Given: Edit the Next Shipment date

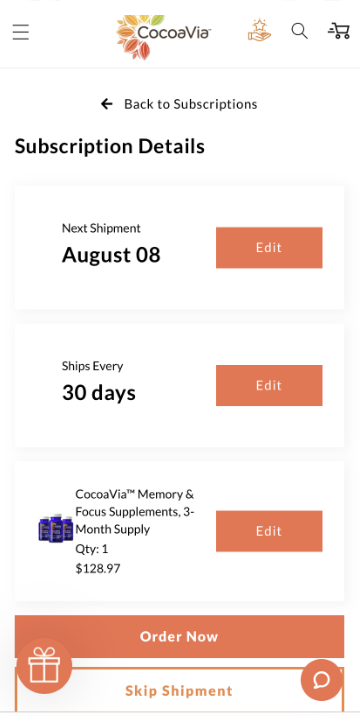Looking at the screenshot, I should [x=269, y=247].
